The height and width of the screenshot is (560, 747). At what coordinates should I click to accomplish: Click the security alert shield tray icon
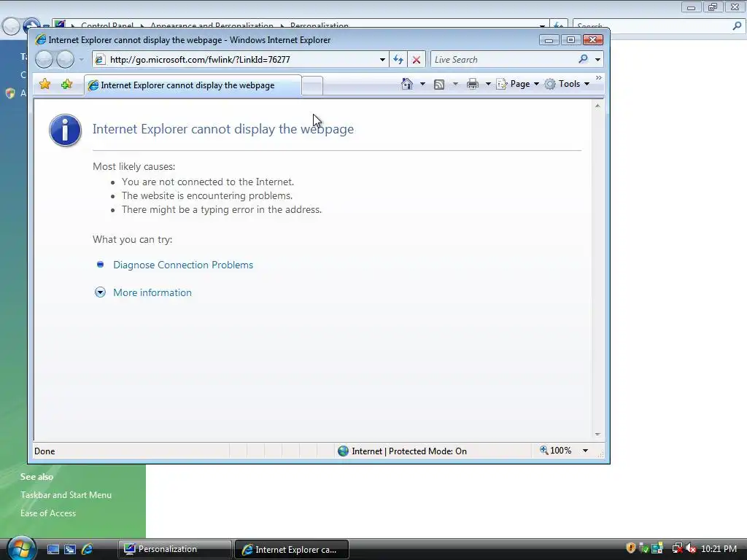(631, 548)
